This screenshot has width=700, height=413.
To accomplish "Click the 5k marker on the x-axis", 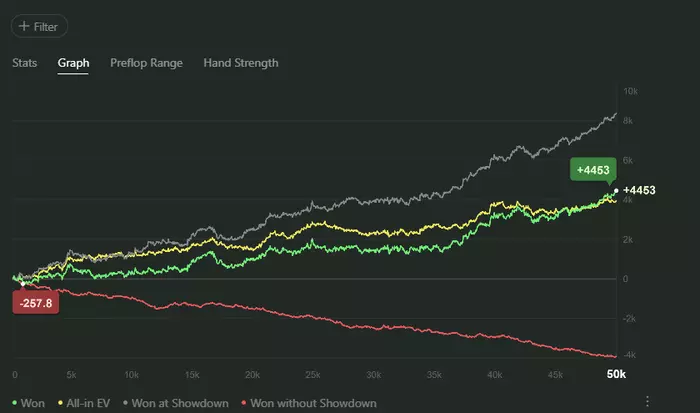I will click(73, 374).
